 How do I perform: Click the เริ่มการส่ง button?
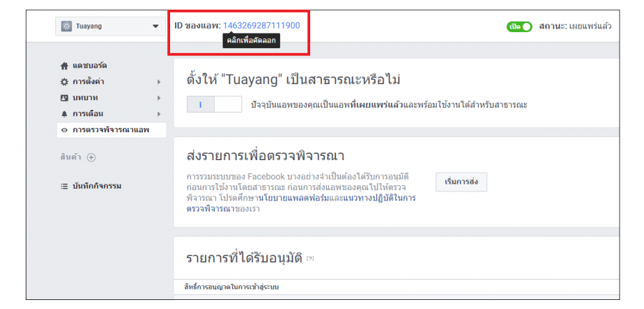[x=461, y=182]
